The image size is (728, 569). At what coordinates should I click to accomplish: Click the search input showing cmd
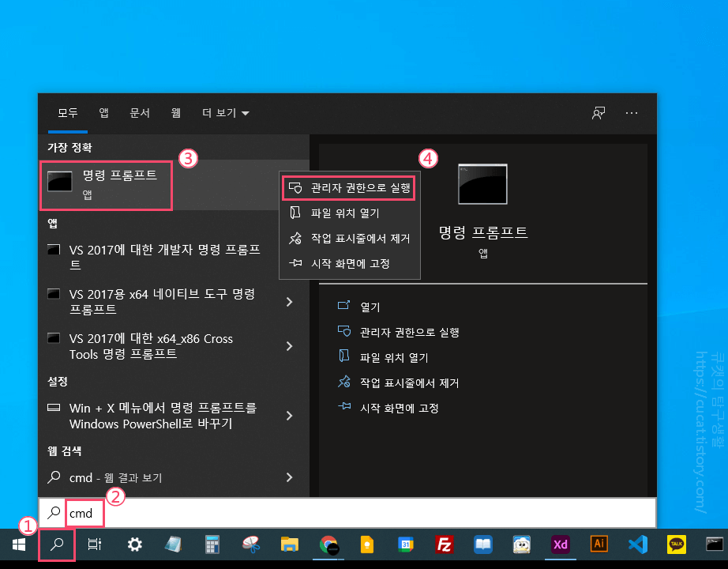tap(84, 513)
